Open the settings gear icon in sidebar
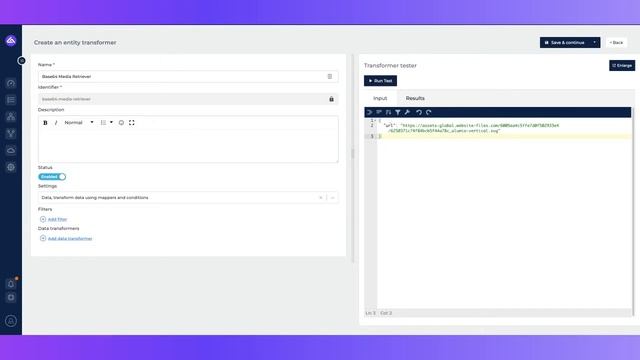The image size is (640, 360). (11, 167)
